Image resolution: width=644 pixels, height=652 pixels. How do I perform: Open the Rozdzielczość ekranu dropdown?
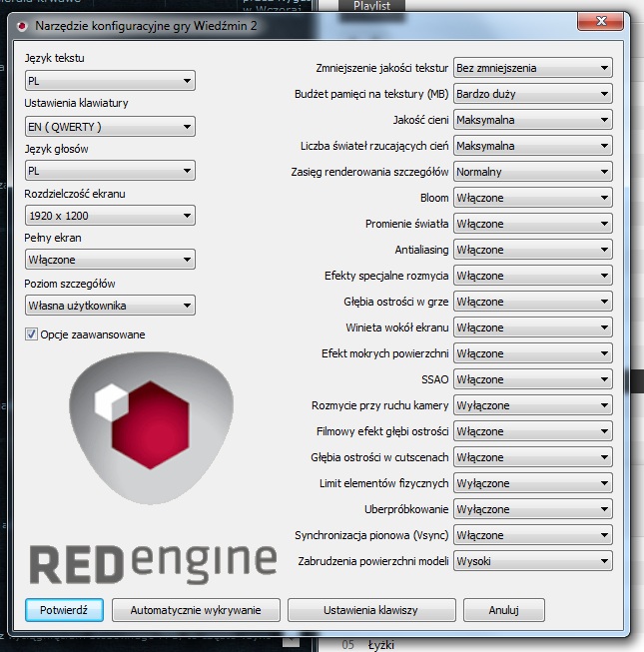pyautogui.click(x=110, y=216)
